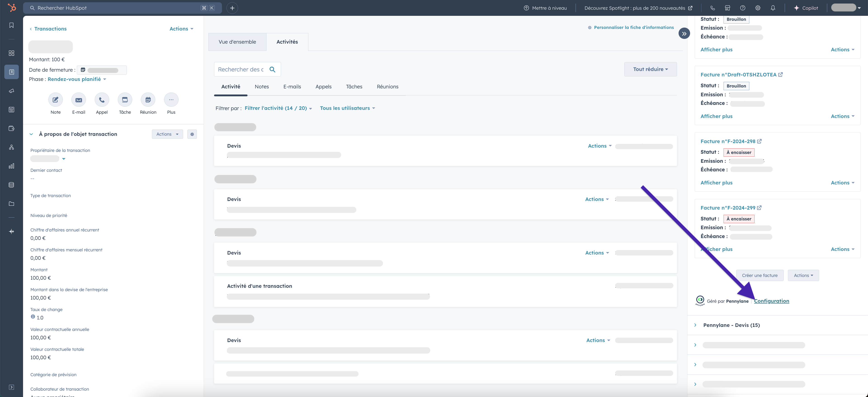Open the Pennylane Configuration link
Screen dimensions: 868x397
pyautogui.click(x=771, y=301)
